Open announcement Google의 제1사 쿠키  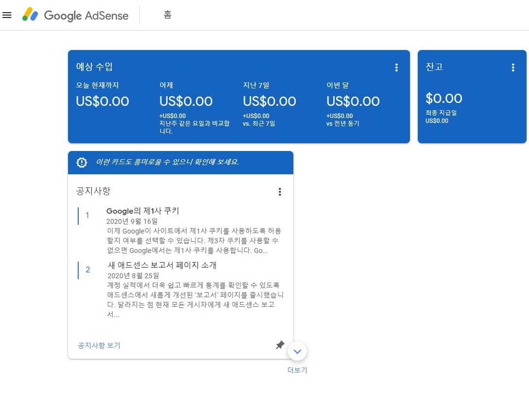(143, 211)
